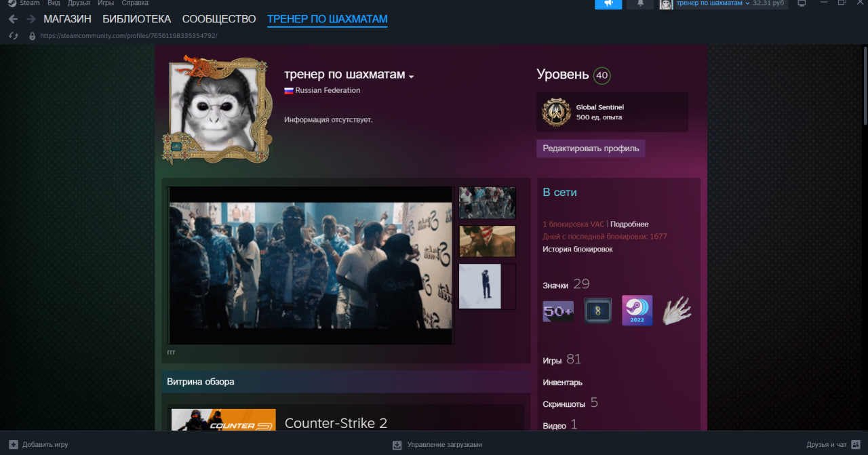Open the 50+ badge icon
868x455 pixels.
pos(558,311)
